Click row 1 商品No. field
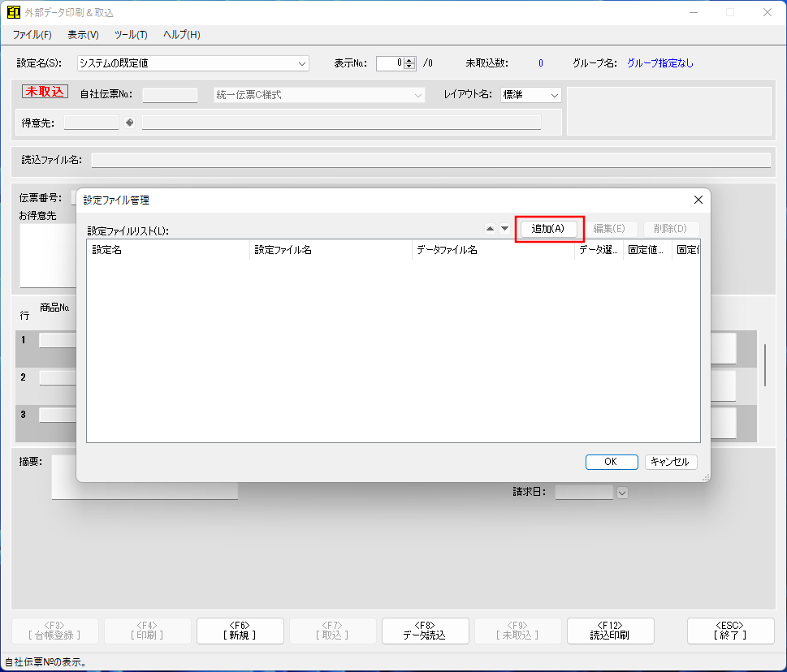 click(x=58, y=341)
